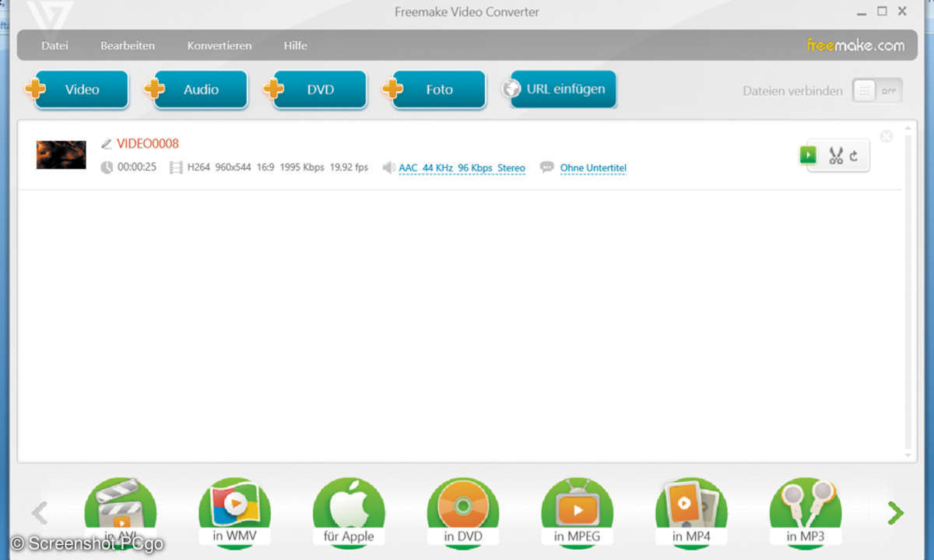Open the Hilfe menu
This screenshot has height=560, width=934.
coord(295,45)
